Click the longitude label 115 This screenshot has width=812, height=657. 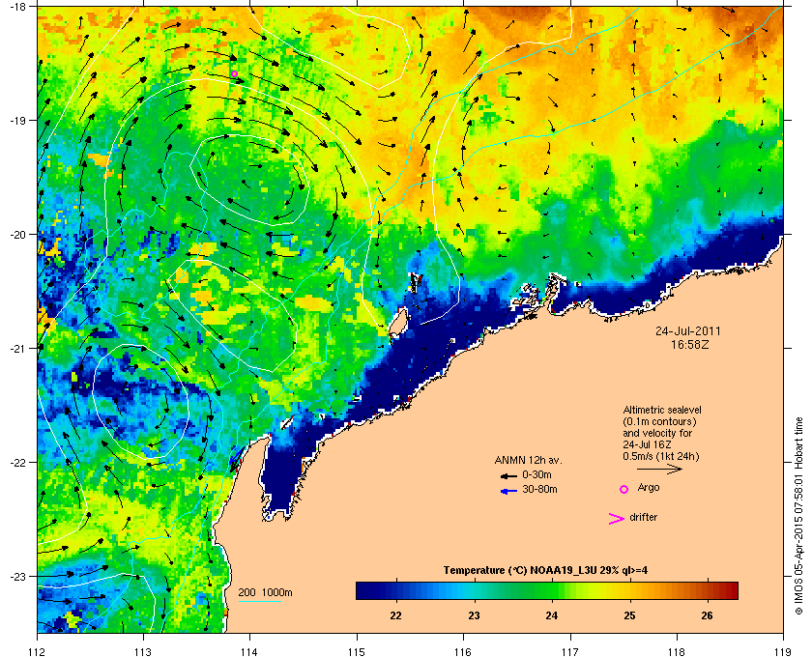(357, 651)
